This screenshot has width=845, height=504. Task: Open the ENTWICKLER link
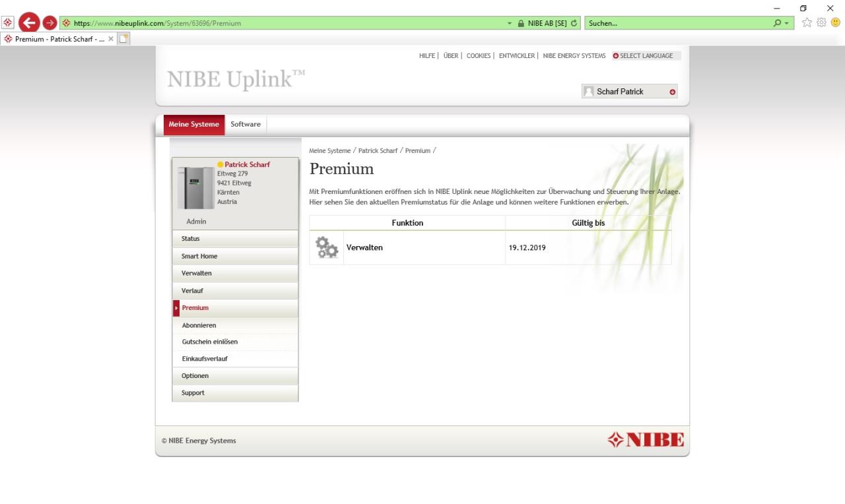(x=517, y=56)
